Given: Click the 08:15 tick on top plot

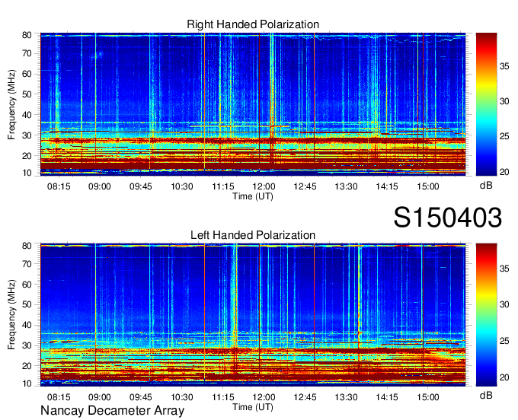Looking at the screenshot, I should click(x=59, y=186).
